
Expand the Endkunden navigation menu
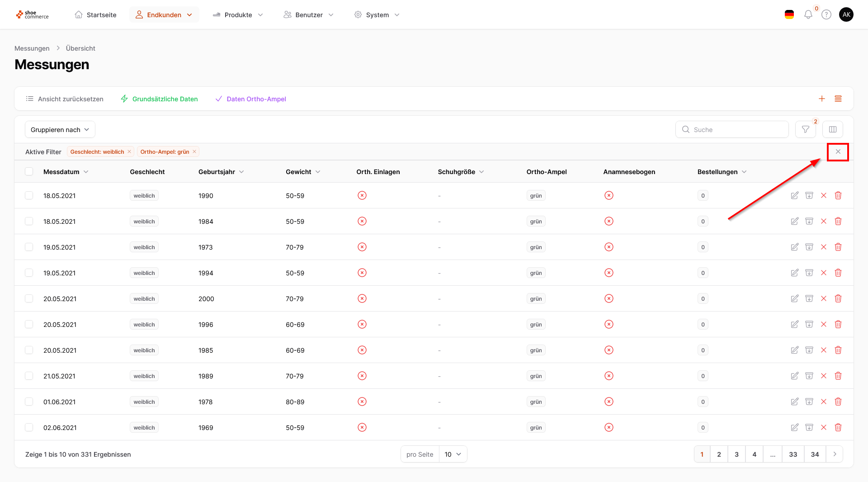pos(164,15)
